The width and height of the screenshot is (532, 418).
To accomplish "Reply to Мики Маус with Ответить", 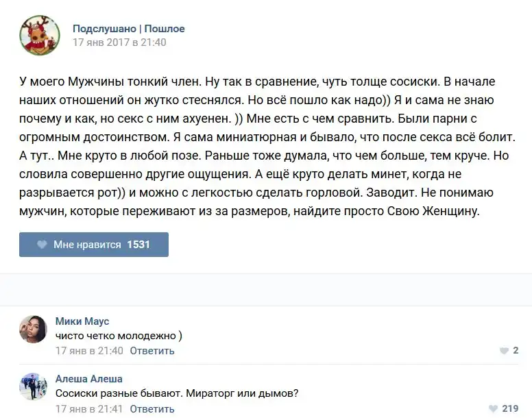I will coord(152,351).
